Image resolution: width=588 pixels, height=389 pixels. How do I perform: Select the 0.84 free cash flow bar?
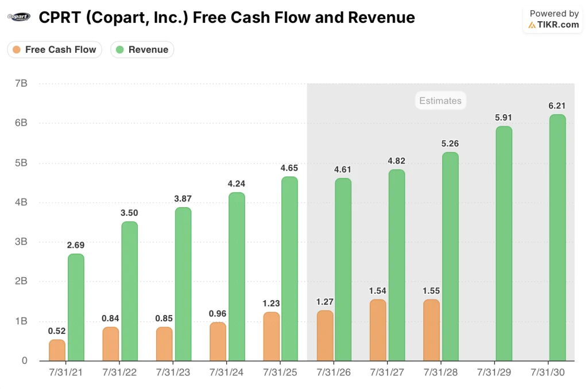111,344
